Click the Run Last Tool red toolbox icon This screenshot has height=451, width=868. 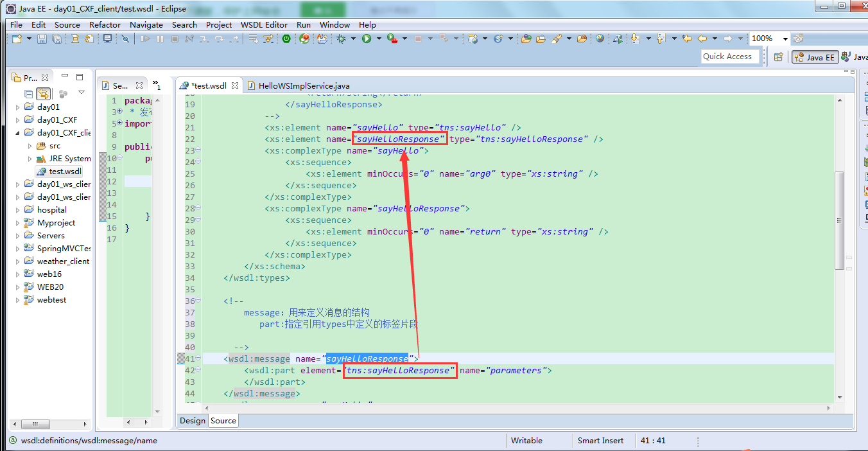[392, 39]
